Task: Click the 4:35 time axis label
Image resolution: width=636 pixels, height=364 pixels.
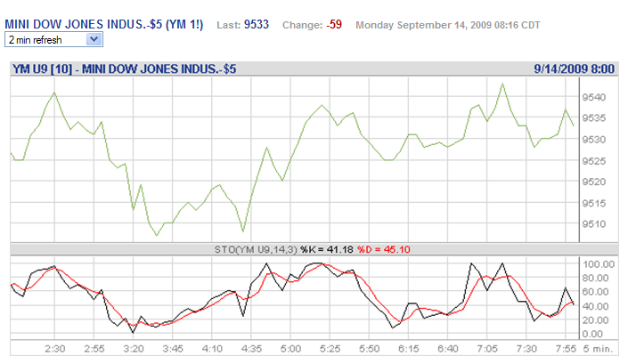Action: pos(251,349)
